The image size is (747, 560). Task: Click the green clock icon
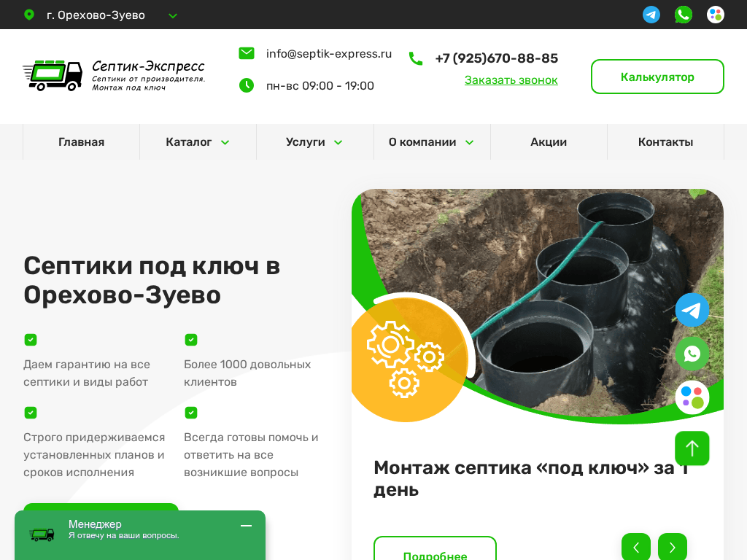point(247,85)
